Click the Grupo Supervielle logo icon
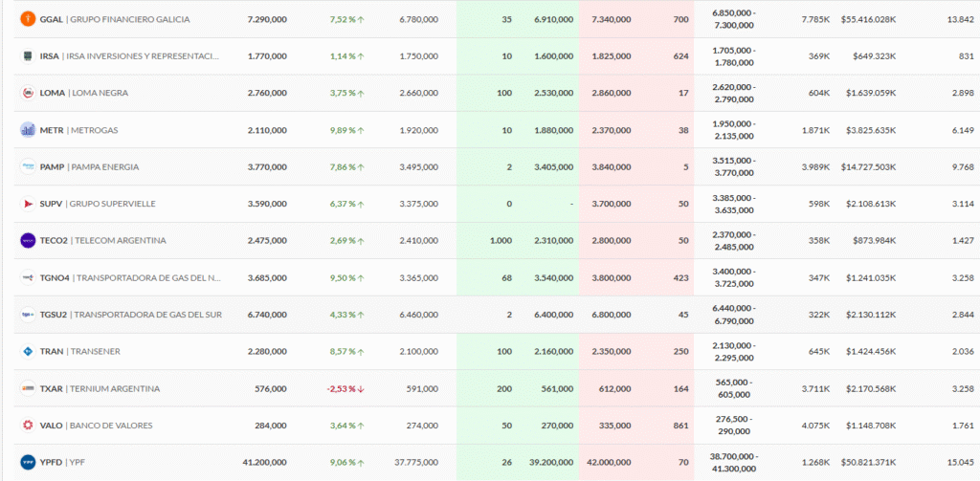The height and width of the screenshot is (481, 980). 28,204
